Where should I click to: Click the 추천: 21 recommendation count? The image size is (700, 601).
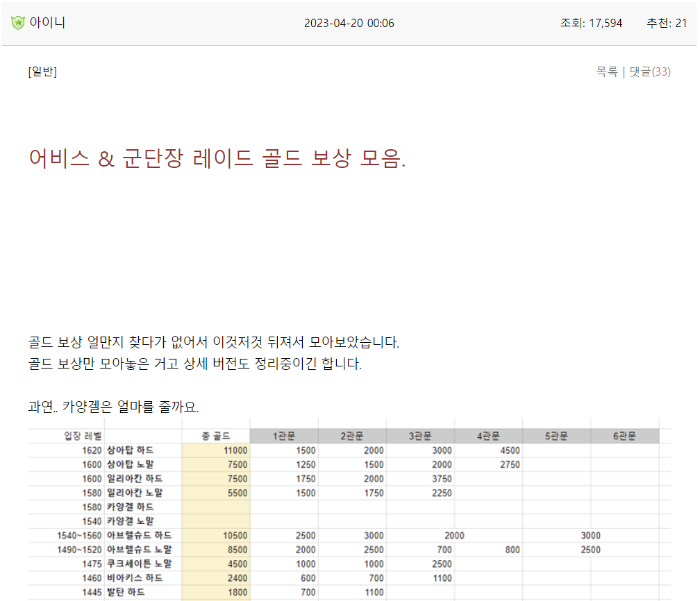[x=667, y=23]
